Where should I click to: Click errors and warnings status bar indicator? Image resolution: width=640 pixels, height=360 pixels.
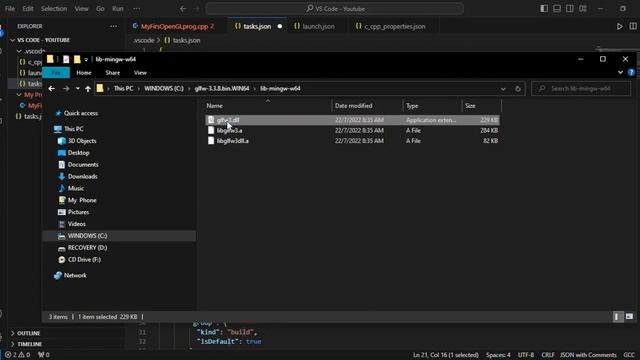point(17,355)
